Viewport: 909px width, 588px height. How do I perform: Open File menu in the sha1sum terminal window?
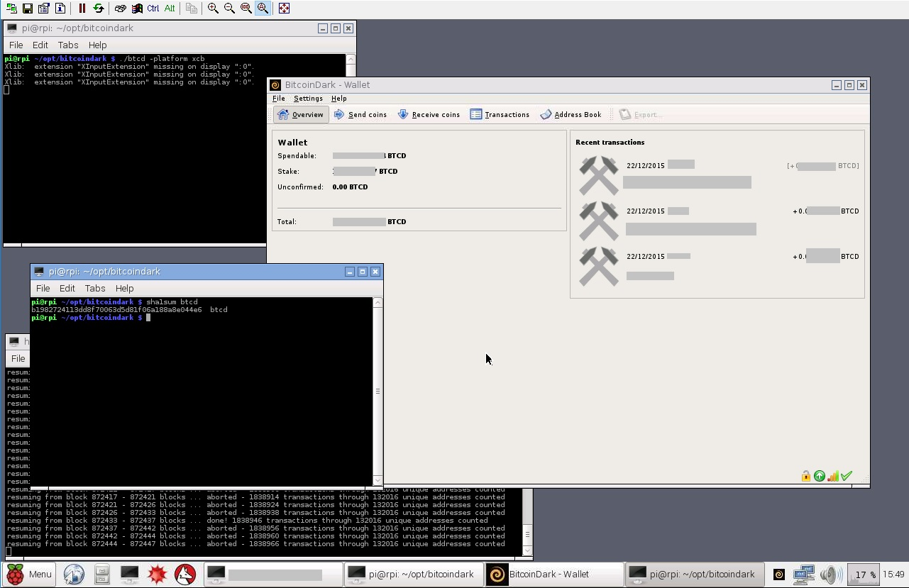43,288
